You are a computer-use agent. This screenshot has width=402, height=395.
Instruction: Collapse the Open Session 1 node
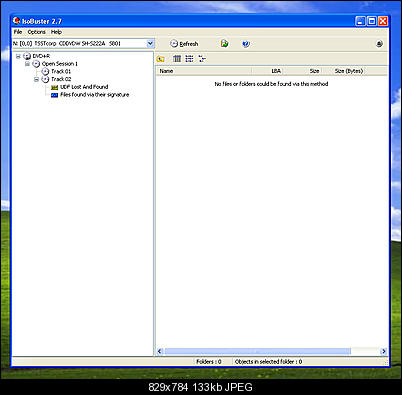pyautogui.click(x=27, y=64)
